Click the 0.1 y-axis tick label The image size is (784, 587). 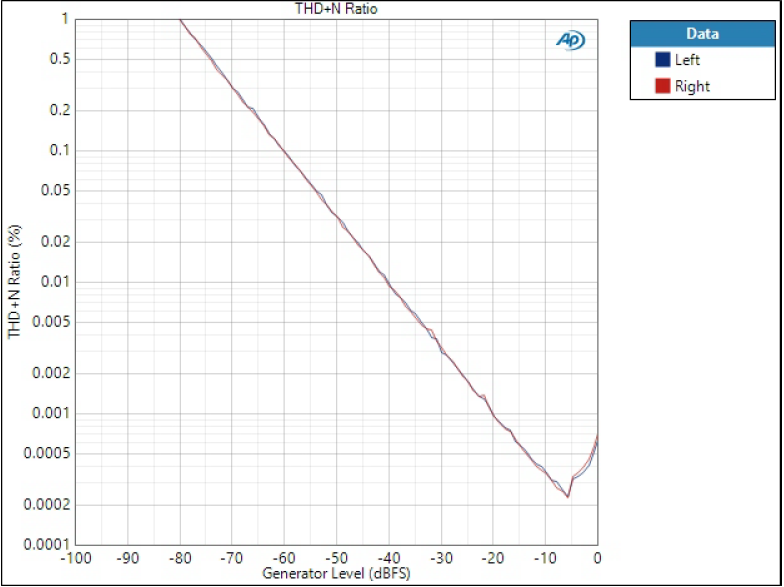coord(60,150)
